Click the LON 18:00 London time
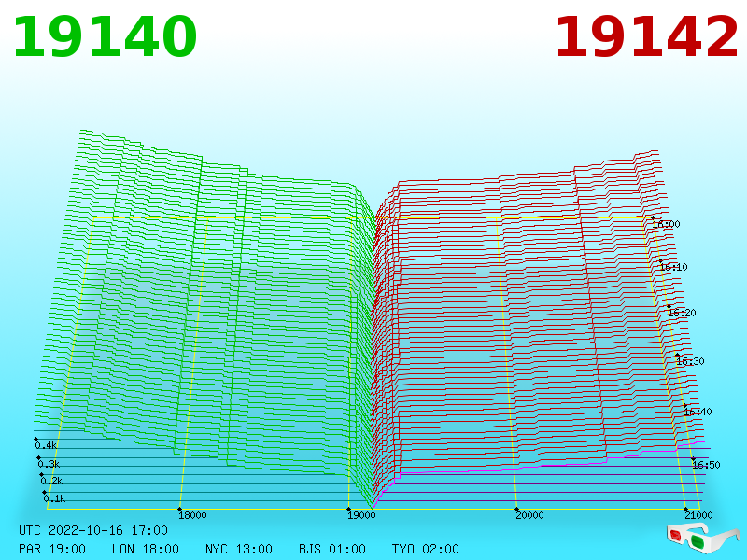The image size is (747, 560). click(x=146, y=549)
